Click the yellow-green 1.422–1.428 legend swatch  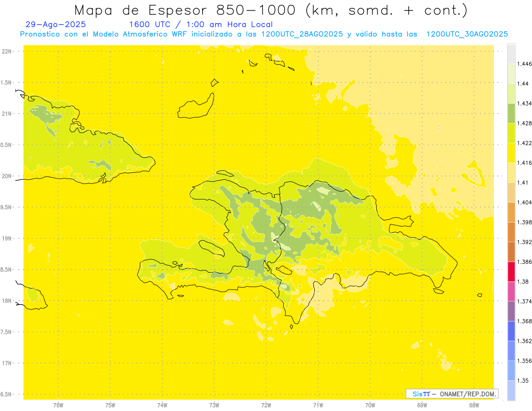point(511,133)
